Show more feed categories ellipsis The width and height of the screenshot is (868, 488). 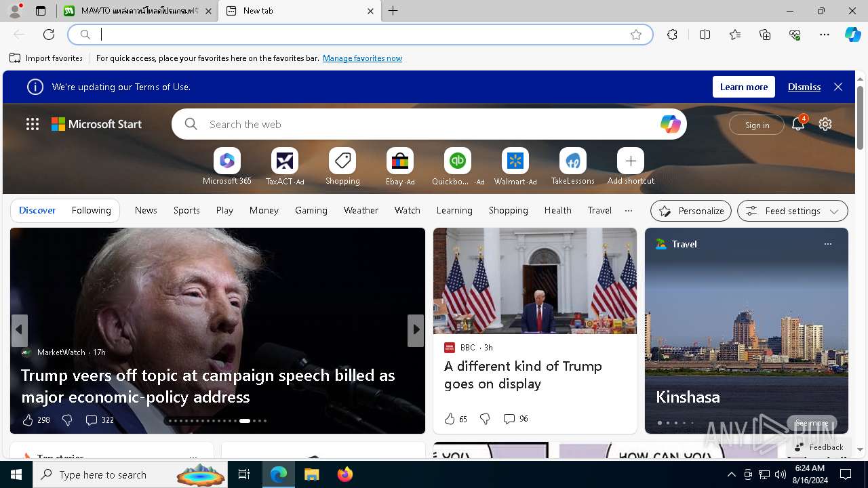pyautogui.click(x=628, y=211)
